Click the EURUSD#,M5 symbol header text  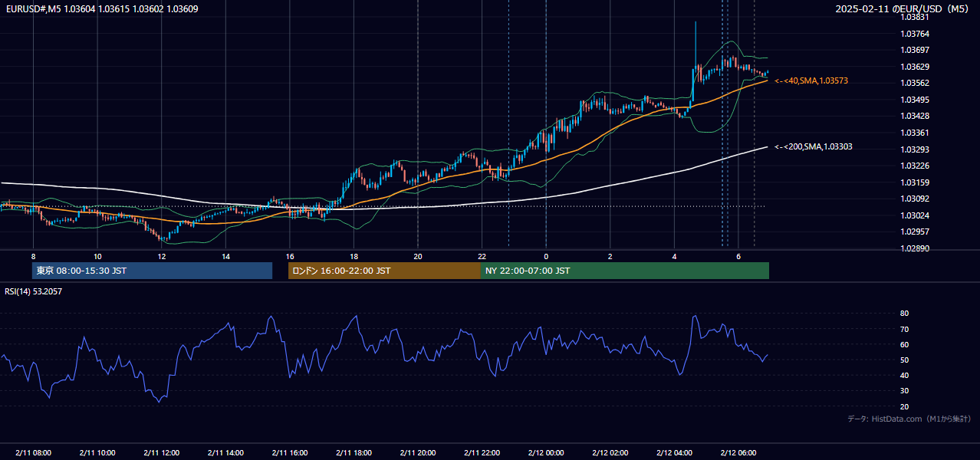[102, 8]
